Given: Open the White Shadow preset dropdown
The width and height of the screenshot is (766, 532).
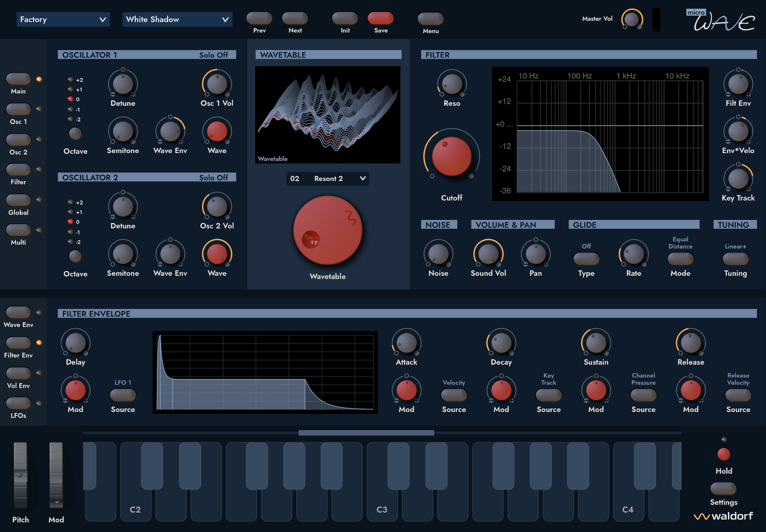Looking at the screenshot, I should 177,20.
